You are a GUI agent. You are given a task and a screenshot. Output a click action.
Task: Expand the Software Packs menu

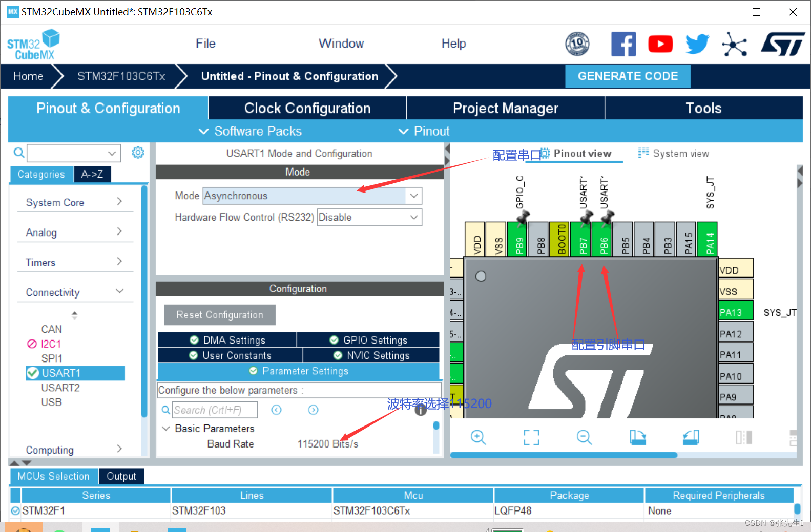250,131
